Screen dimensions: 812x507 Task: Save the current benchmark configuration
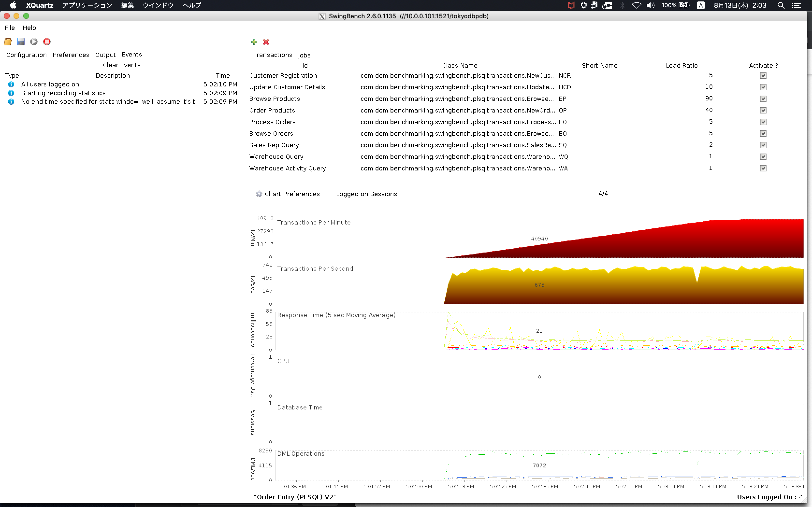[21, 41]
